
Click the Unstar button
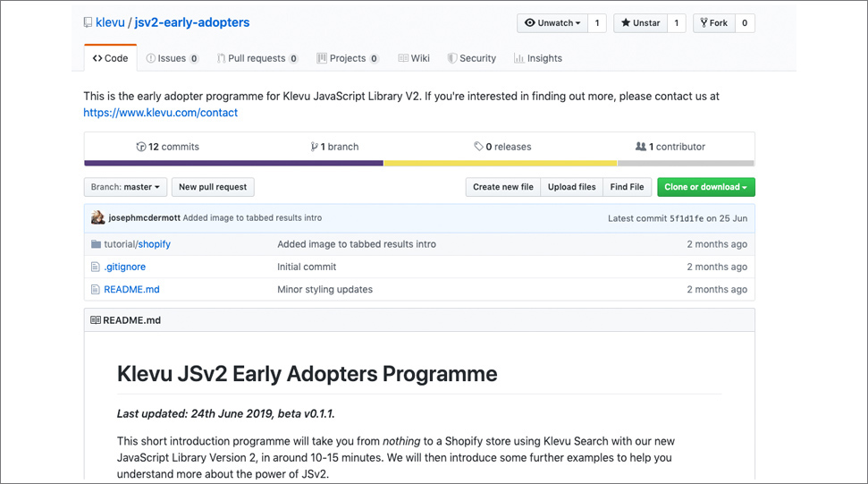[640, 22]
